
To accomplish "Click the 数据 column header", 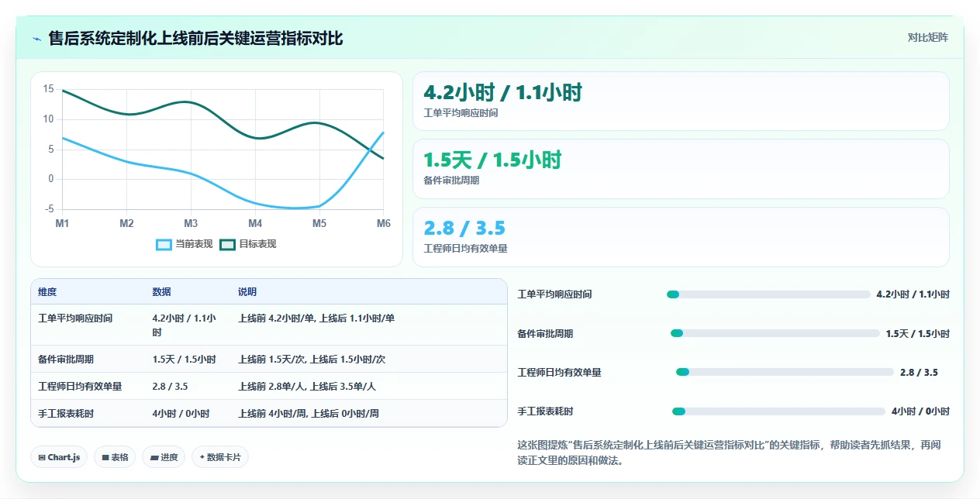I will point(162,292).
